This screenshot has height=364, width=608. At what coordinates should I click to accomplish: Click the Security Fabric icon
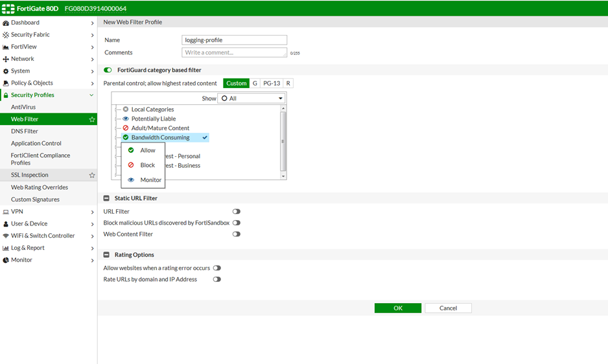tap(6, 35)
